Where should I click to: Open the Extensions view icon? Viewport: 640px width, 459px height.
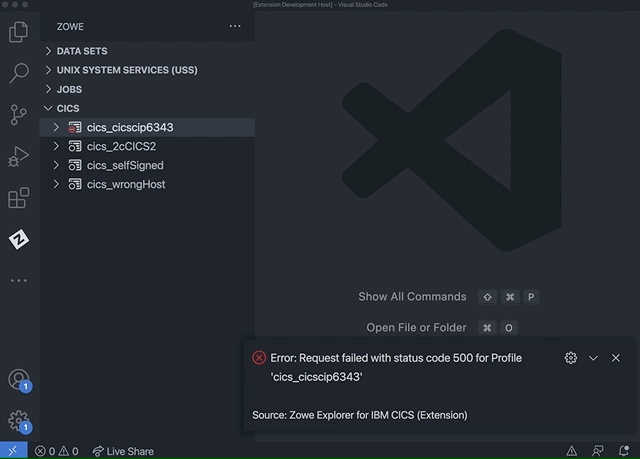click(18, 198)
